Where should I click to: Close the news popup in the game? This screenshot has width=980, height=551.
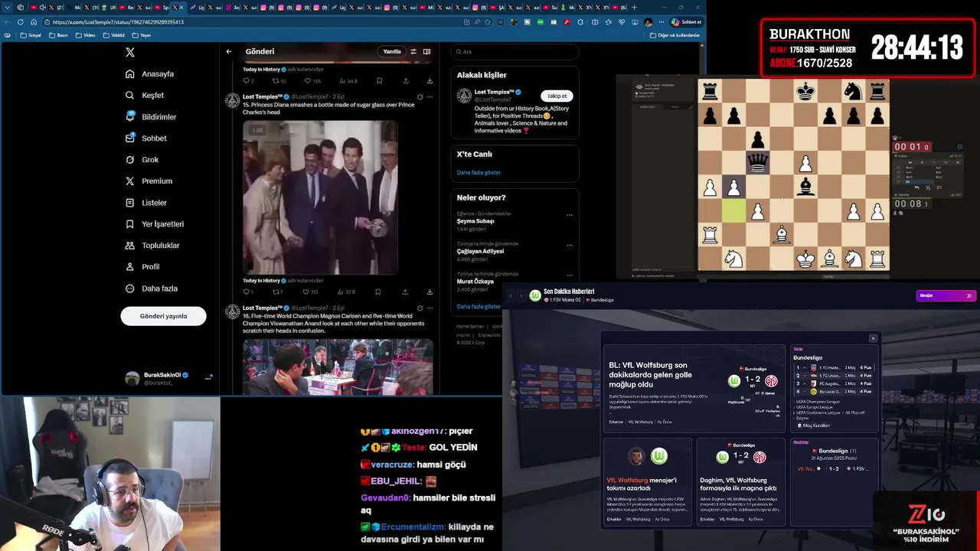pyautogui.click(x=873, y=338)
